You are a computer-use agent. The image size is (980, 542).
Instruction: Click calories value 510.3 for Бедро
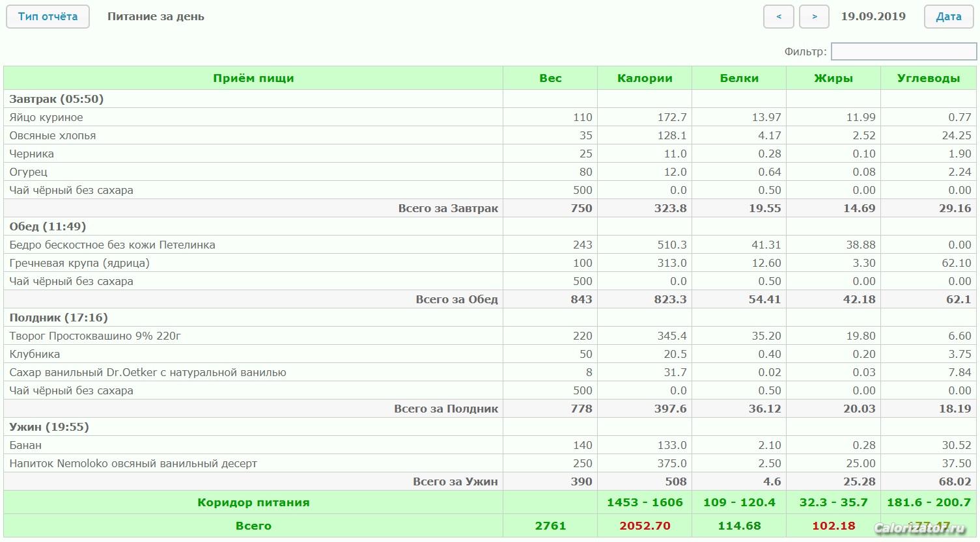[x=672, y=245]
